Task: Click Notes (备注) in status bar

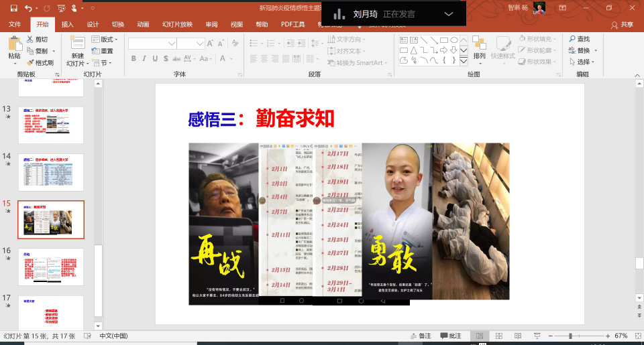Action: 421,336
